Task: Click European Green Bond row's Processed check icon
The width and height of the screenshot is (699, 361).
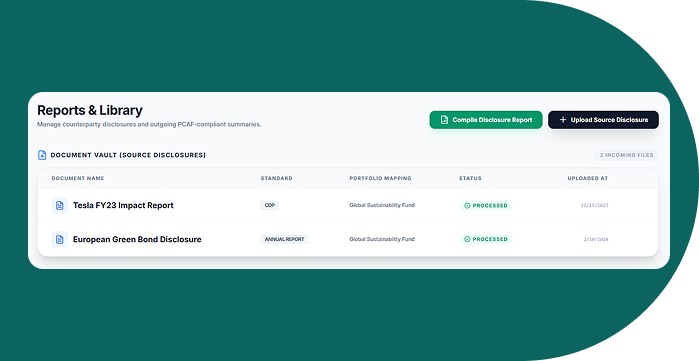Action: click(x=467, y=239)
